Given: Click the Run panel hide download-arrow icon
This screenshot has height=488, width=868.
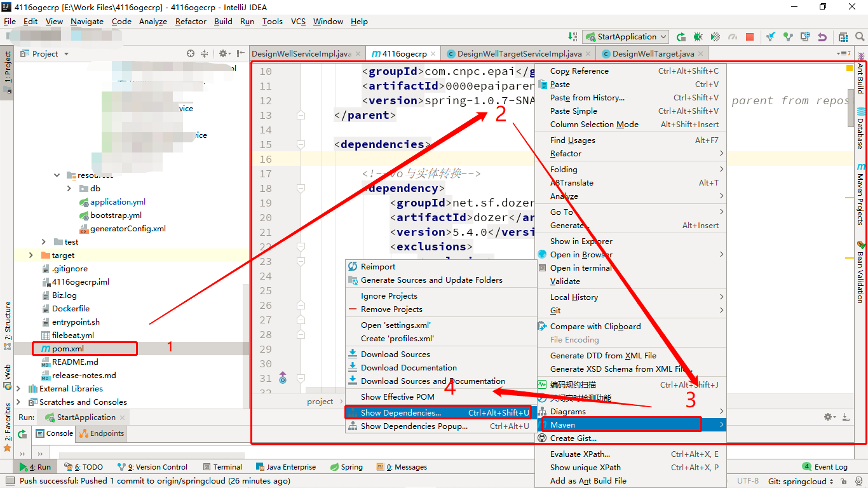Looking at the screenshot, I should [846, 417].
